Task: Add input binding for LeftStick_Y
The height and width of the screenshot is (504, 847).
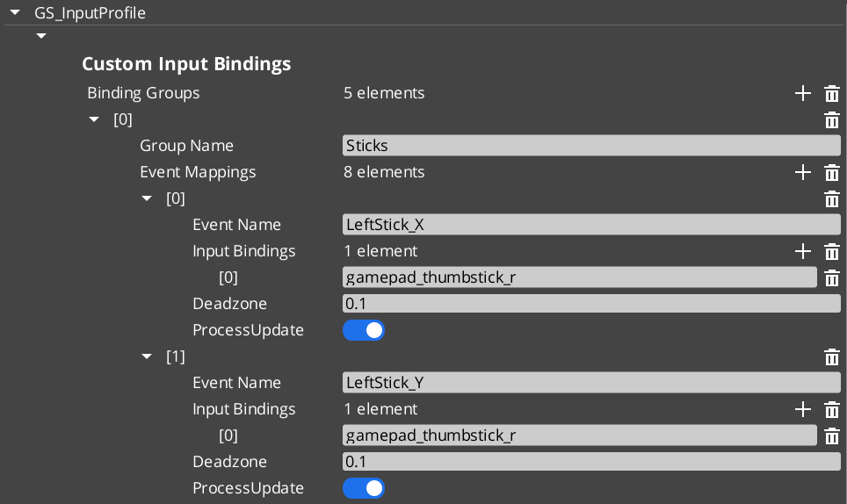Action: (x=803, y=409)
